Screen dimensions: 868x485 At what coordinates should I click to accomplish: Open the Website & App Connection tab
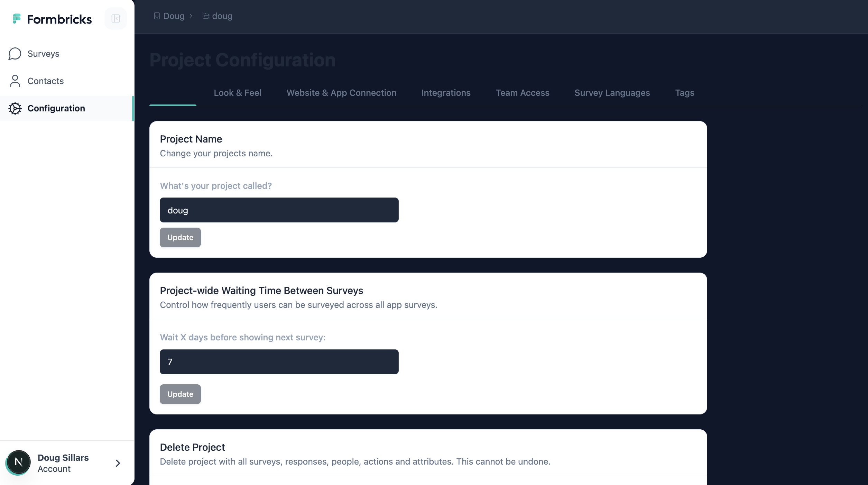pyautogui.click(x=341, y=93)
